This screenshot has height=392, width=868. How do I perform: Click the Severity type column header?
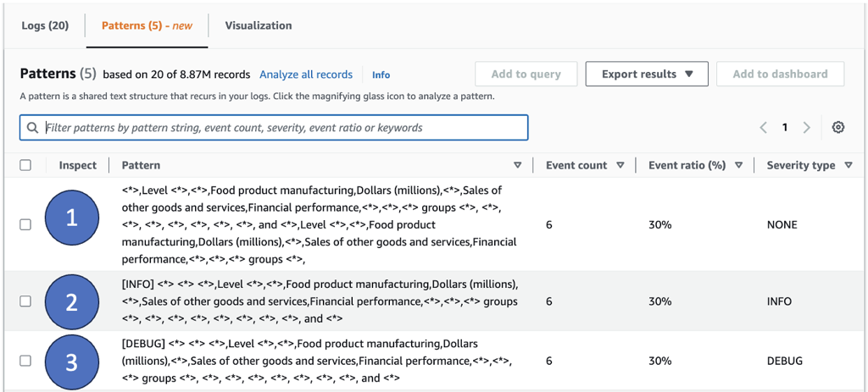pos(801,165)
